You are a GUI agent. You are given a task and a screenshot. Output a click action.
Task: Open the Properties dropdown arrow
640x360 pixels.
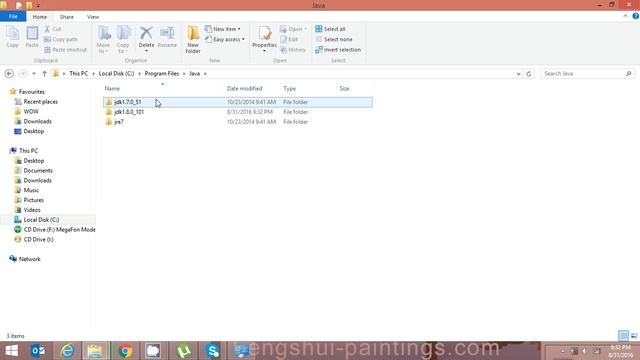(264, 51)
